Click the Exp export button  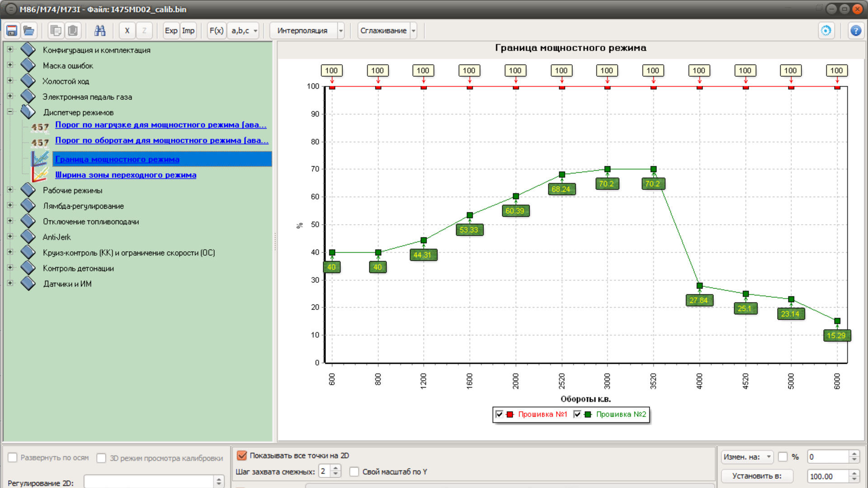click(x=171, y=31)
